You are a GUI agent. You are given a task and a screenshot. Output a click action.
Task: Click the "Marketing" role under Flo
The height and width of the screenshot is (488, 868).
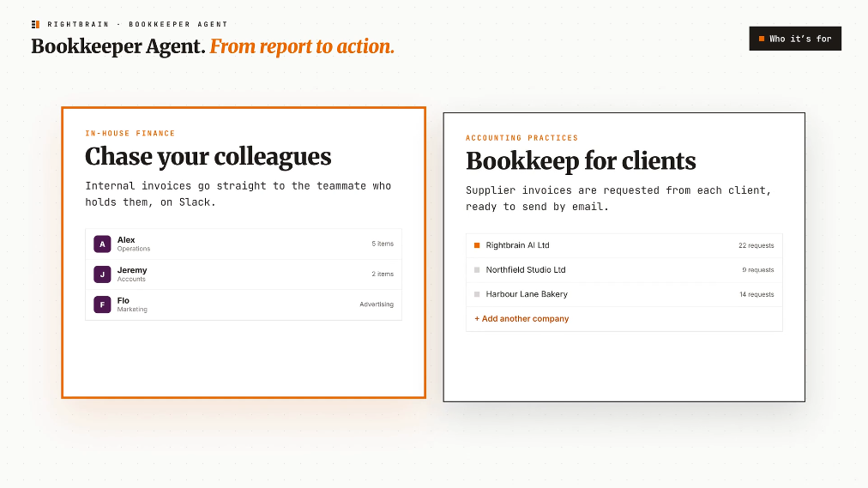[132, 310]
